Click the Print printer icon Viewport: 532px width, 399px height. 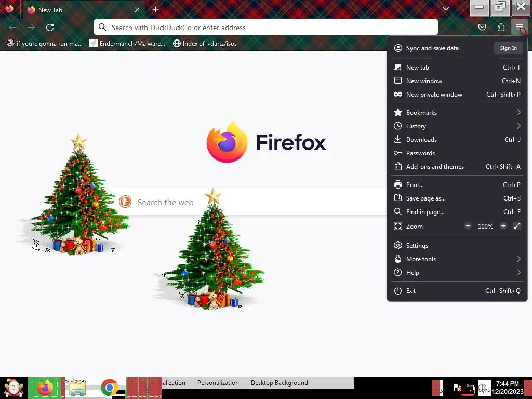point(398,184)
